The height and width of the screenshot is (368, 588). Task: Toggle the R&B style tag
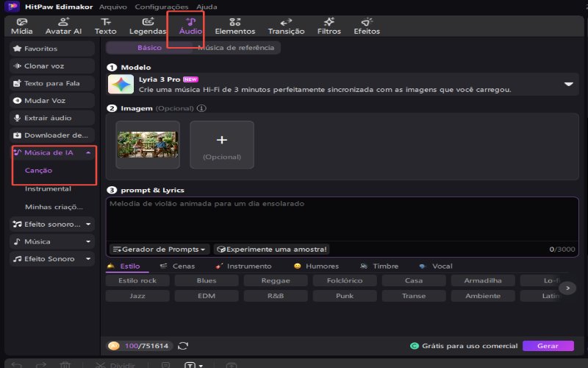[276, 296]
